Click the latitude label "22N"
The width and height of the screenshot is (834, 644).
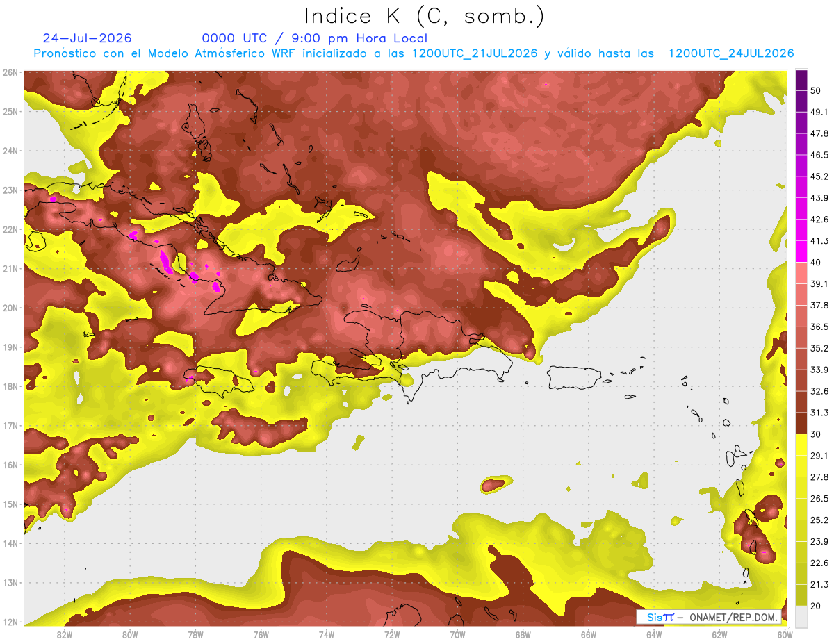point(10,229)
